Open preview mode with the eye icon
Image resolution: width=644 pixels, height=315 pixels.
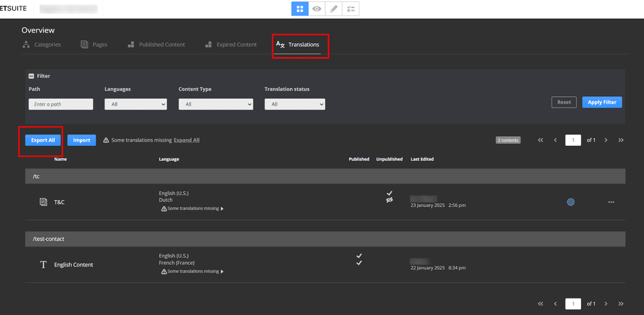[x=317, y=9]
